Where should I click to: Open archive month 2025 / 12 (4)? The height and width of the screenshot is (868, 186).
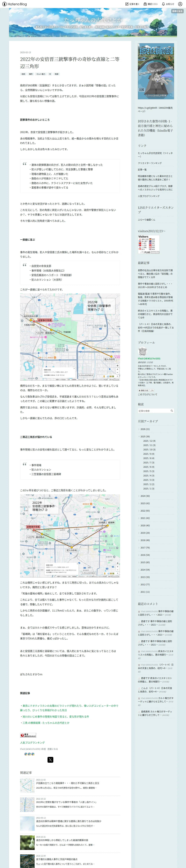[x=149, y=441]
